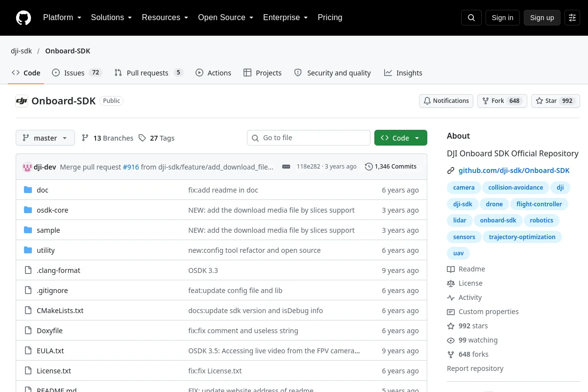Click the License.txt file icon
The image size is (588, 392).
[28, 371]
